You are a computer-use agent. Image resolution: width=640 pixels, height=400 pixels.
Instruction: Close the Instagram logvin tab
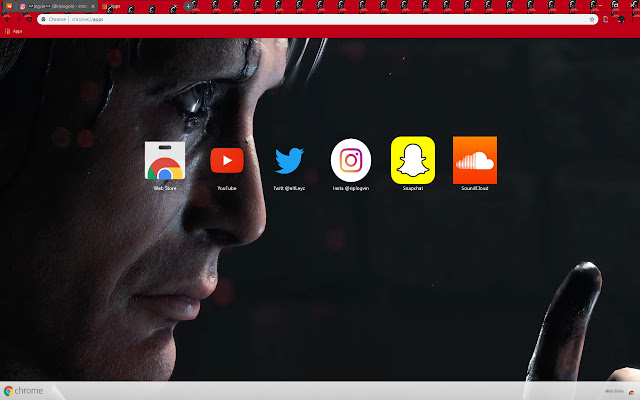click(93, 6)
